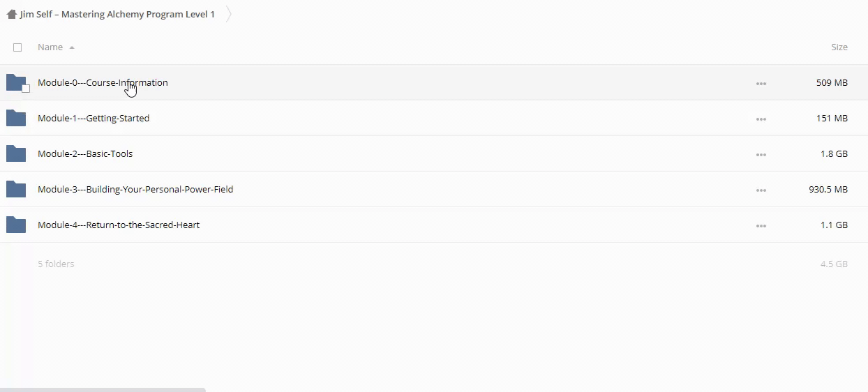Toggle the ascending sort arrow beside Name
This screenshot has width=868, height=392.
pos(72,47)
